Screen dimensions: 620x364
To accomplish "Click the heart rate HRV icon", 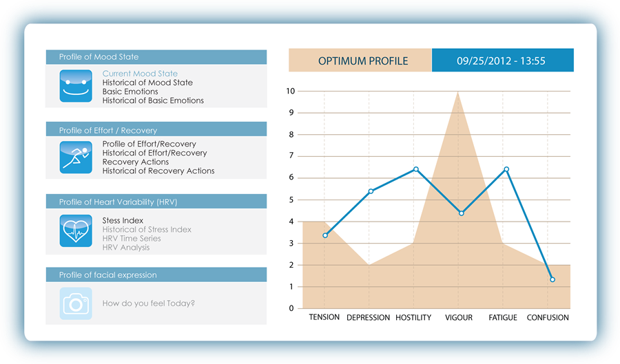I will point(75,231).
